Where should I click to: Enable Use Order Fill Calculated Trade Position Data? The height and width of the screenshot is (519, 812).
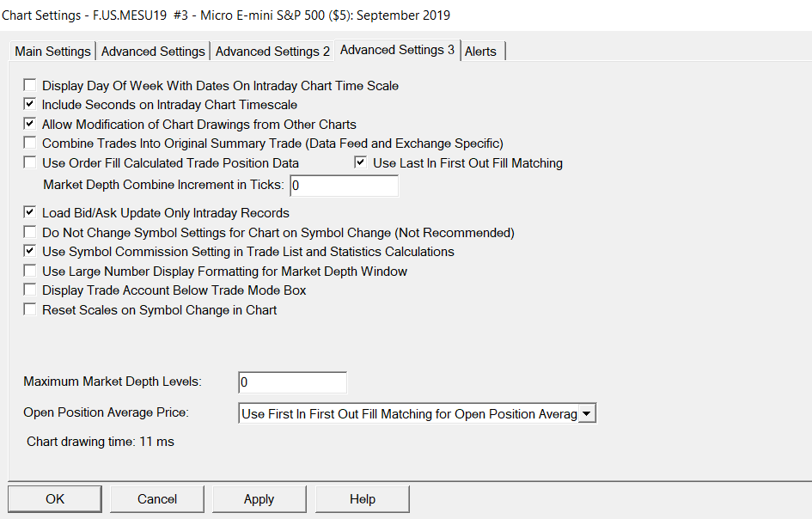click(x=30, y=162)
